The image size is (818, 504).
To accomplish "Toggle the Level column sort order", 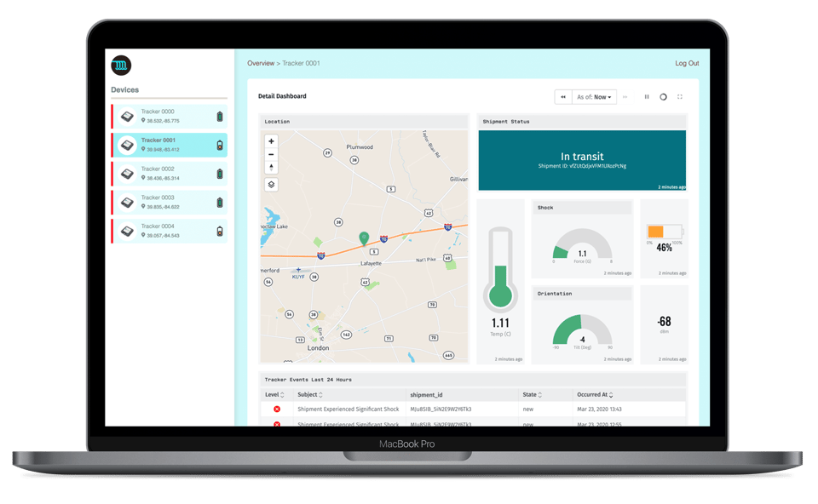I will click(x=284, y=395).
